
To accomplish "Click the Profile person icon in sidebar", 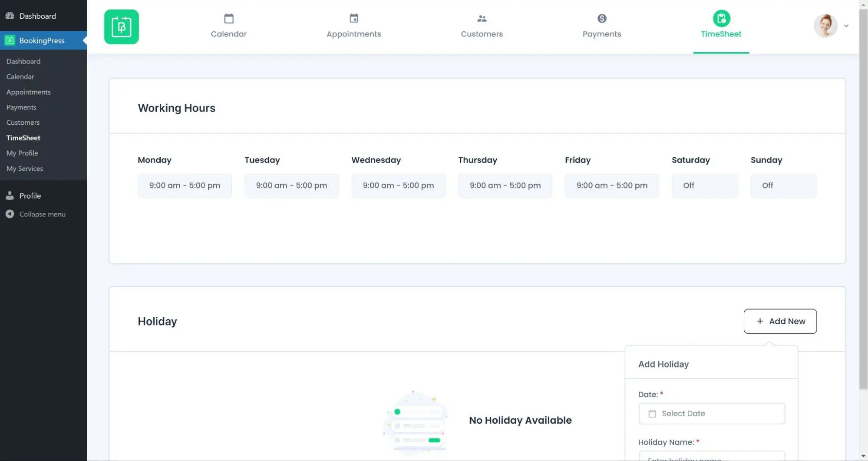I will (x=10, y=196).
